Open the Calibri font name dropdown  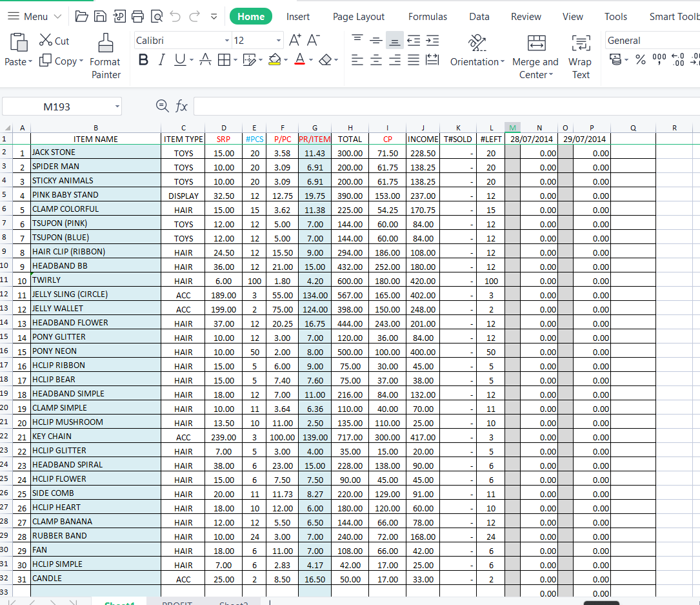pos(227,41)
